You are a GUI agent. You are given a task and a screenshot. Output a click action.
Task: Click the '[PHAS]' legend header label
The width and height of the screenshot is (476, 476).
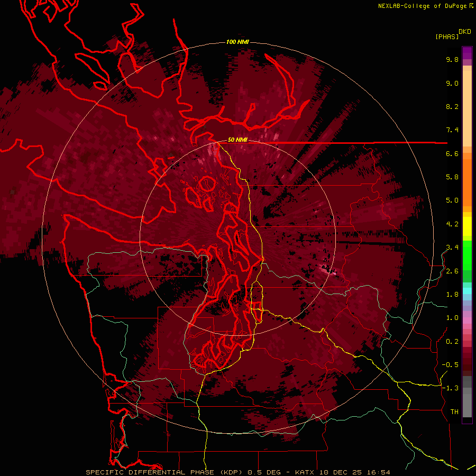[447, 36]
